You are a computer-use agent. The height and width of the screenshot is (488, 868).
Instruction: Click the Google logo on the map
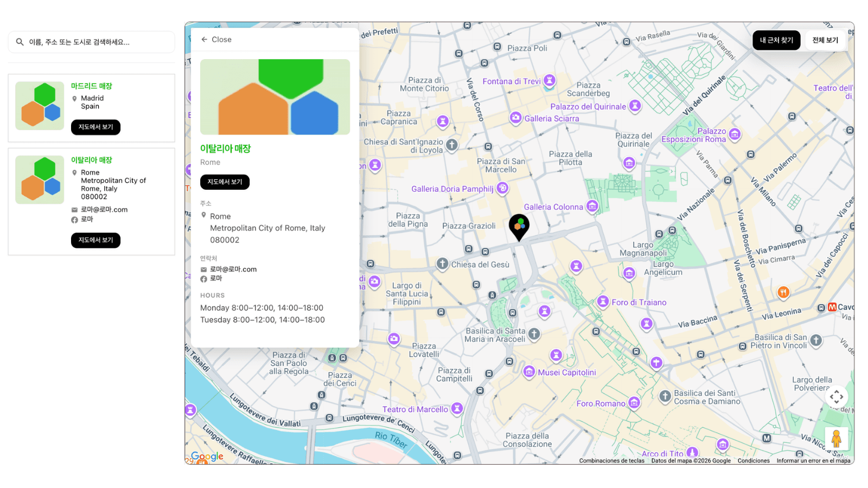pos(207,457)
